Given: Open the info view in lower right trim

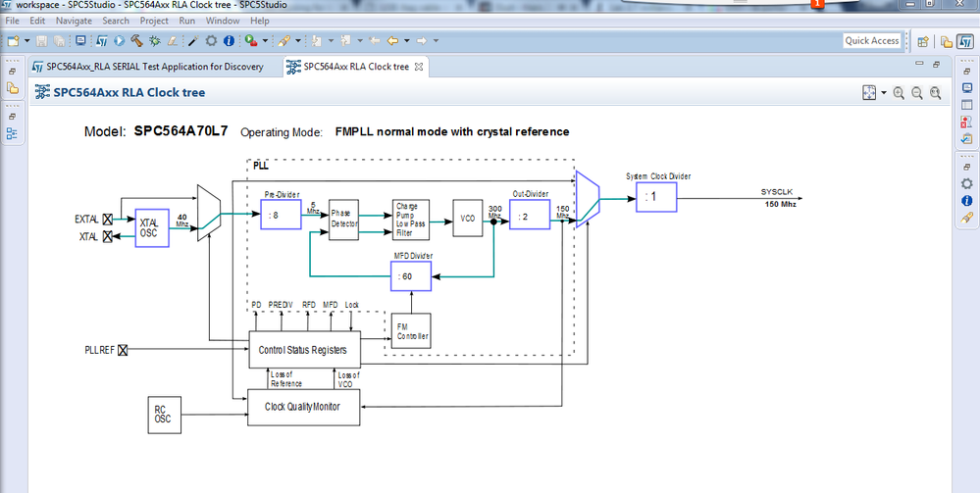Looking at the screenshot, I should 967,201.
